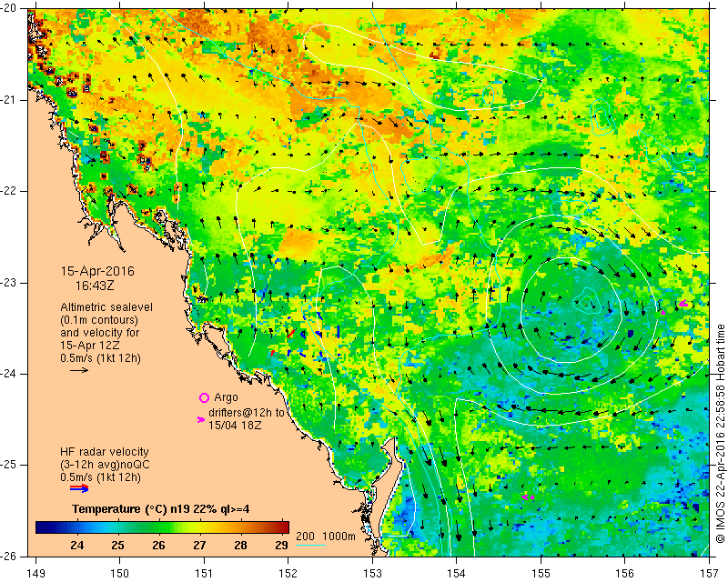Image resolution: width=728 pixels, height=582 pixels.
Task: Click the Temperature (°C) n19 title
Action: [x=161, y=508]
